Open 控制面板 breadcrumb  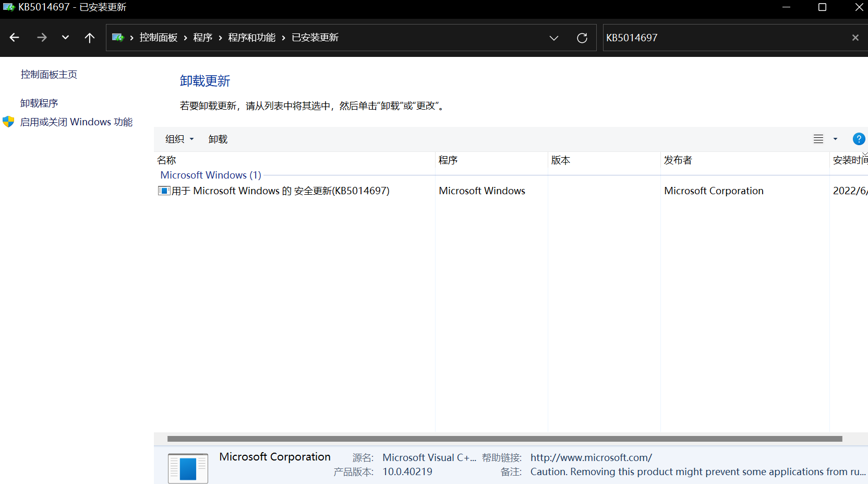pos(159,38)
